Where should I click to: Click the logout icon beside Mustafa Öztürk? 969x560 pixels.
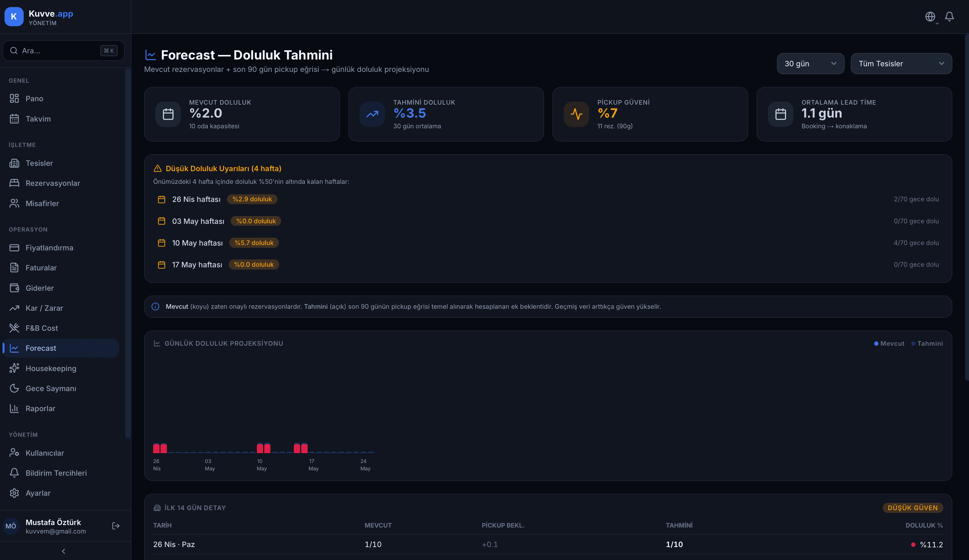click(116, 526)
